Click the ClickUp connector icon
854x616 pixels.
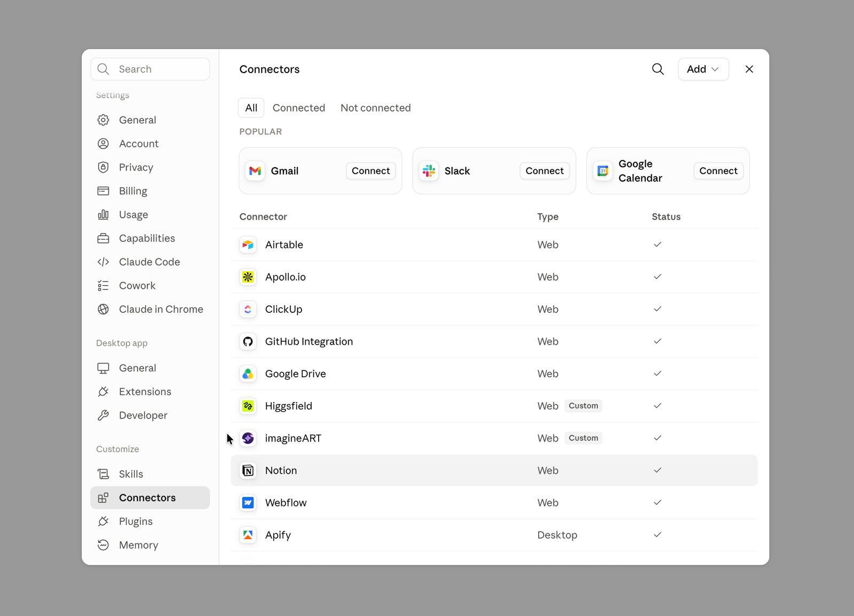pyautogui.click(x=248, y=310)
